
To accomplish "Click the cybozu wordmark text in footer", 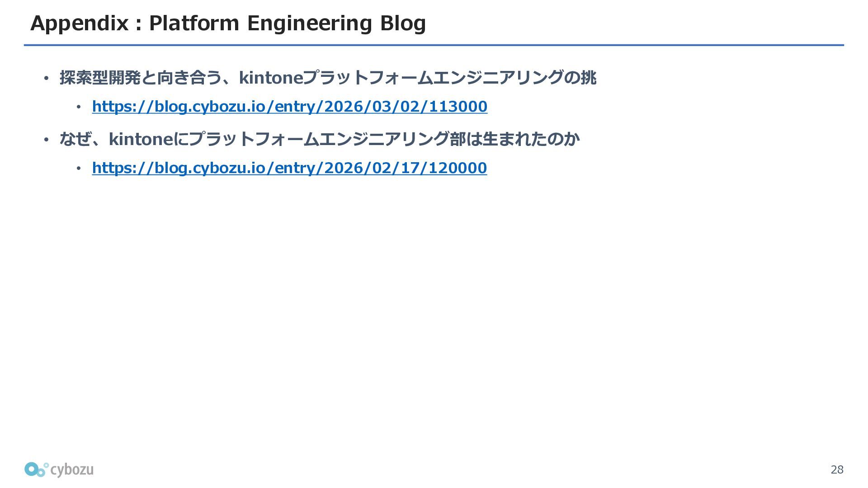I will (72, 470).
